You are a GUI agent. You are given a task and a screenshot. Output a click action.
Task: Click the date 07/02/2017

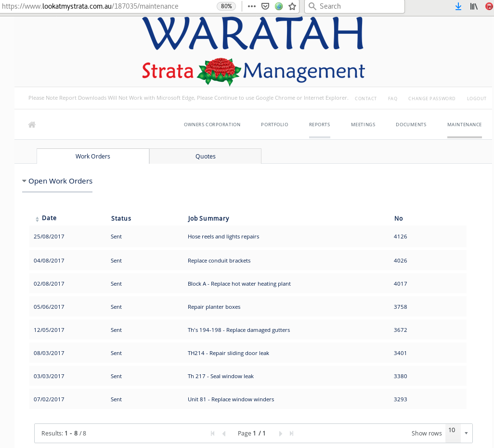pos(49,399)
